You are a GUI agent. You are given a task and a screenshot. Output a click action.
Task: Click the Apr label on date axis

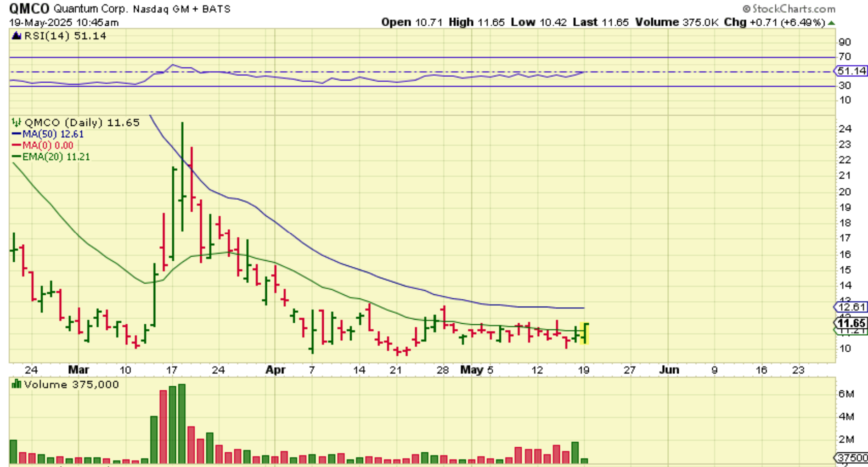(x=275, y=370)
